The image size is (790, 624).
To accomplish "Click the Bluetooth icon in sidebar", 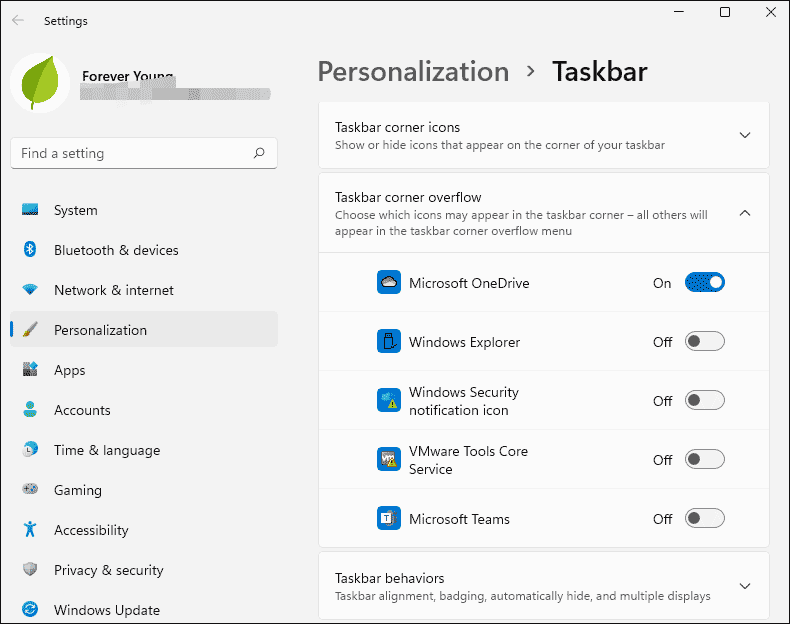I will (x=30, y=249).
